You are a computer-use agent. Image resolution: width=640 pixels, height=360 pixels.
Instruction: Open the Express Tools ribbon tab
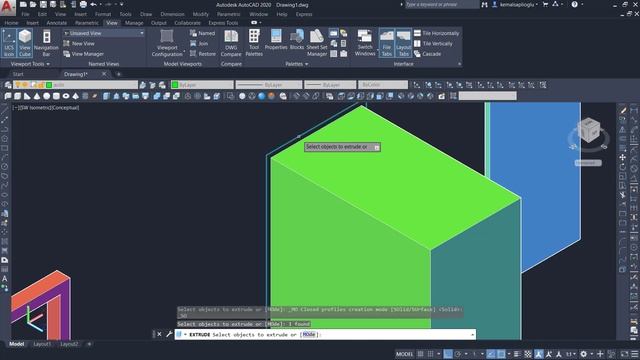pyautogui.click(x=223, y=23)
